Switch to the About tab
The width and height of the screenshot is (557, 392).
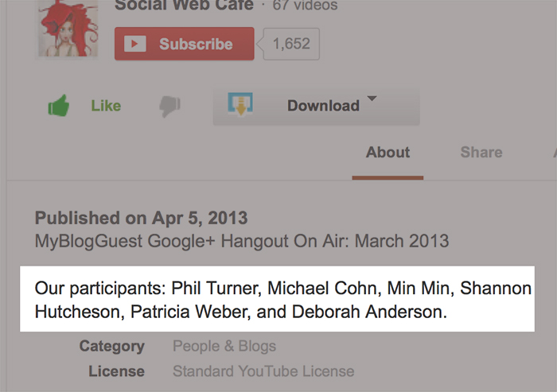tap(388, 153)
